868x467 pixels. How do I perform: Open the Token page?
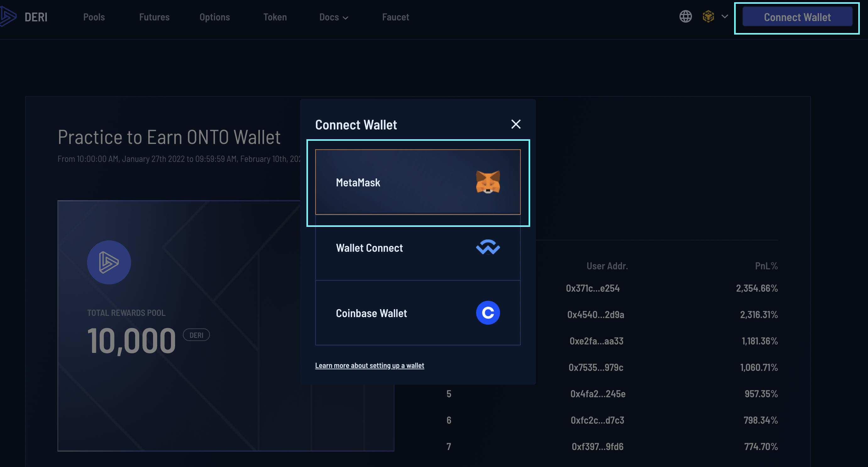coord(275,17)
